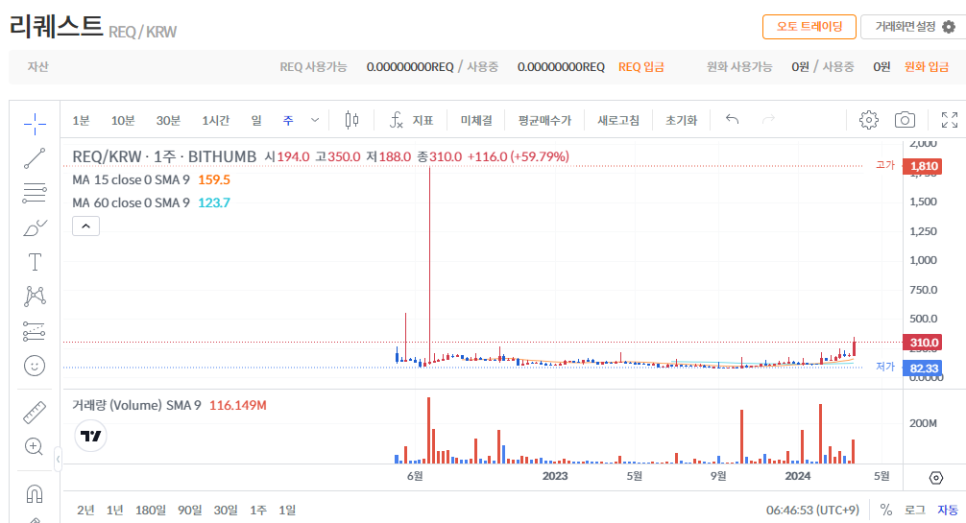Set the date range to 1 week
Screen dimensions: 966x523
pyautogui.click(x=258, y=510)
